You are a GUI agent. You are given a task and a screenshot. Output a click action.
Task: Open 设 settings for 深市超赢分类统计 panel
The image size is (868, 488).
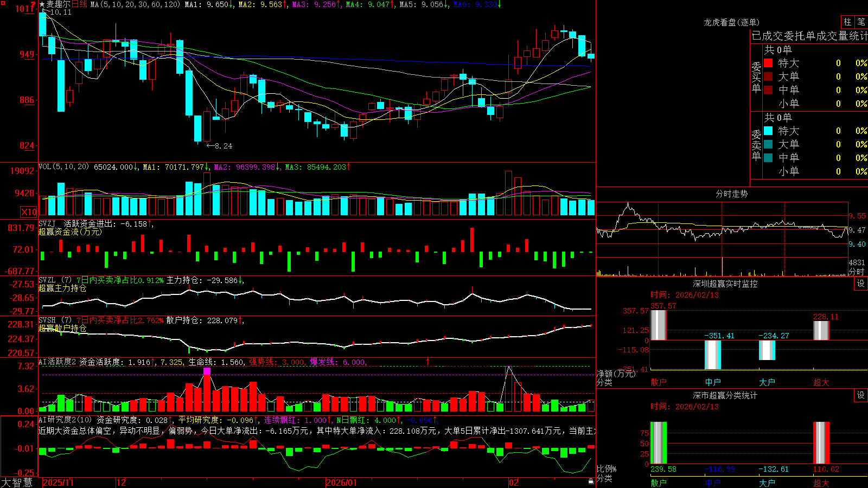(x=861, y=395)
